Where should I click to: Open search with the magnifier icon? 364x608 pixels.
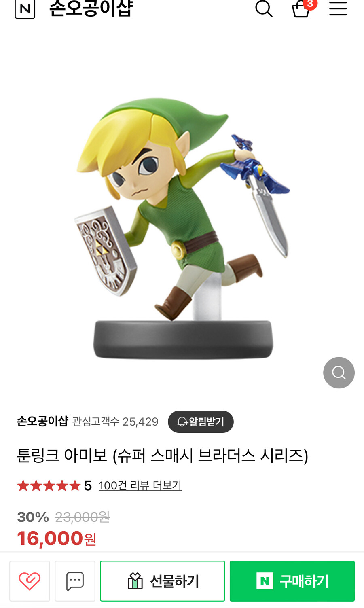(264, 8)
